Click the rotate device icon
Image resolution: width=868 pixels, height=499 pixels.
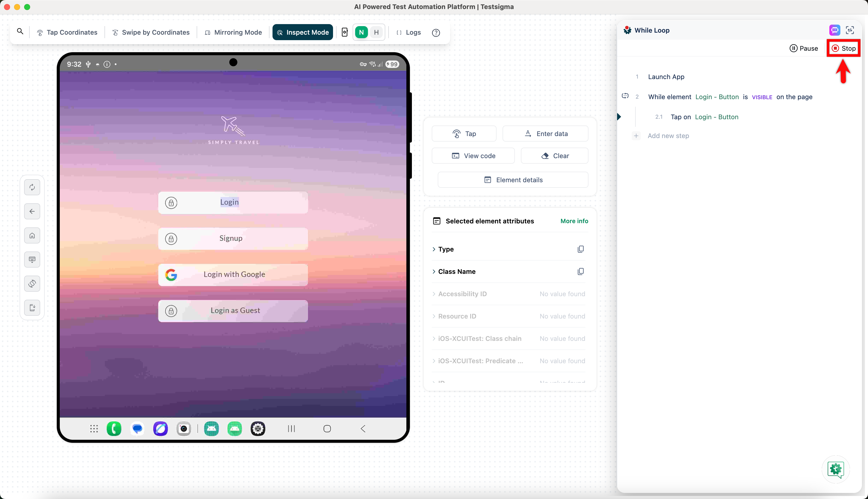(x=32, y=283)
